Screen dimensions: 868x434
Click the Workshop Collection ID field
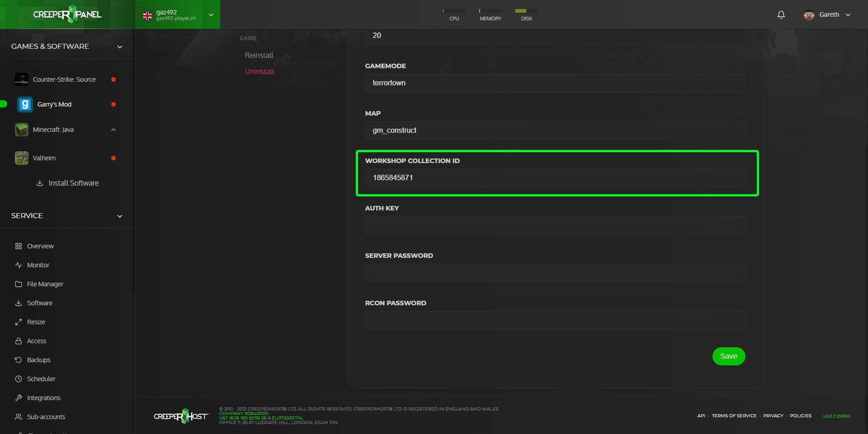(x=555, y=178)
